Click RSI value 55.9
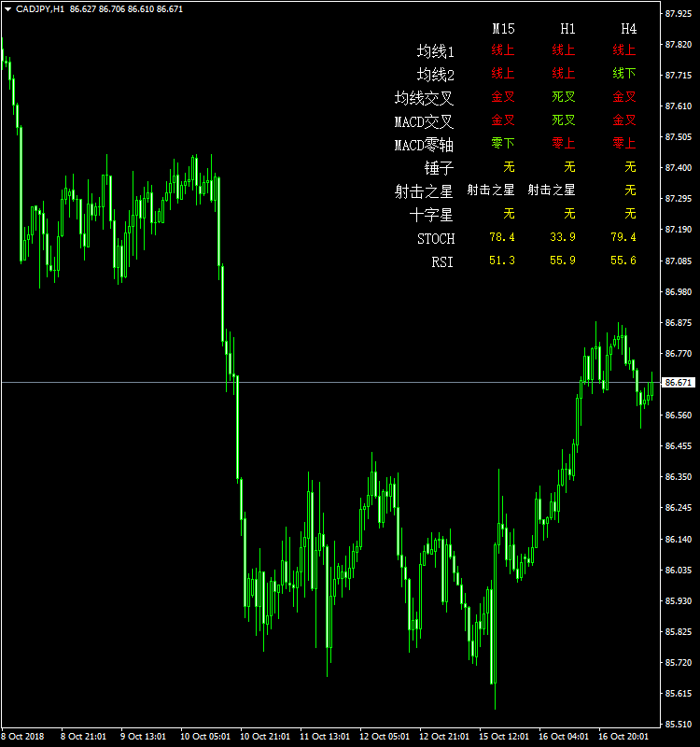This screenshot has width=700, height=747. point(563,261)
